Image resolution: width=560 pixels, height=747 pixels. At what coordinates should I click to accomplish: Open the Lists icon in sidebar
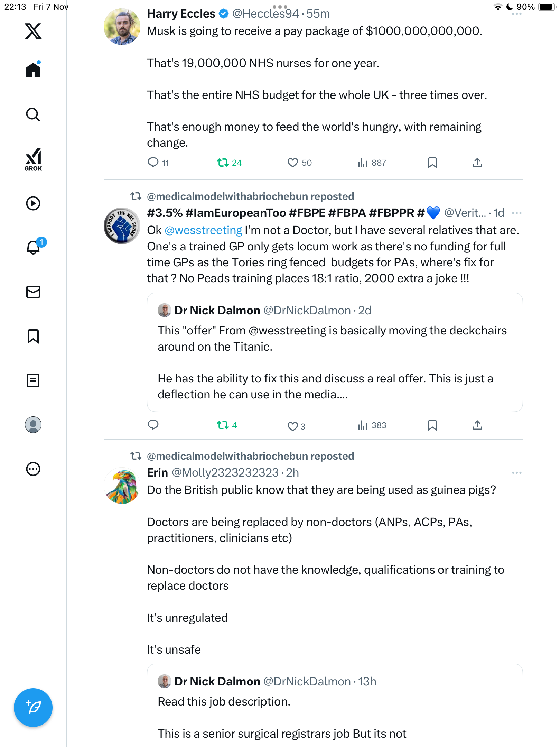33,380
